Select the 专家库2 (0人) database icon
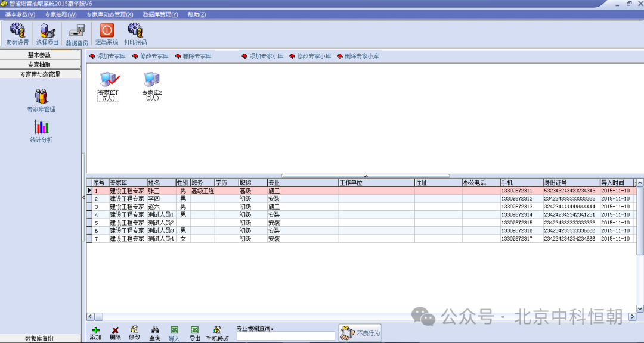 click(x=152, y=86)
